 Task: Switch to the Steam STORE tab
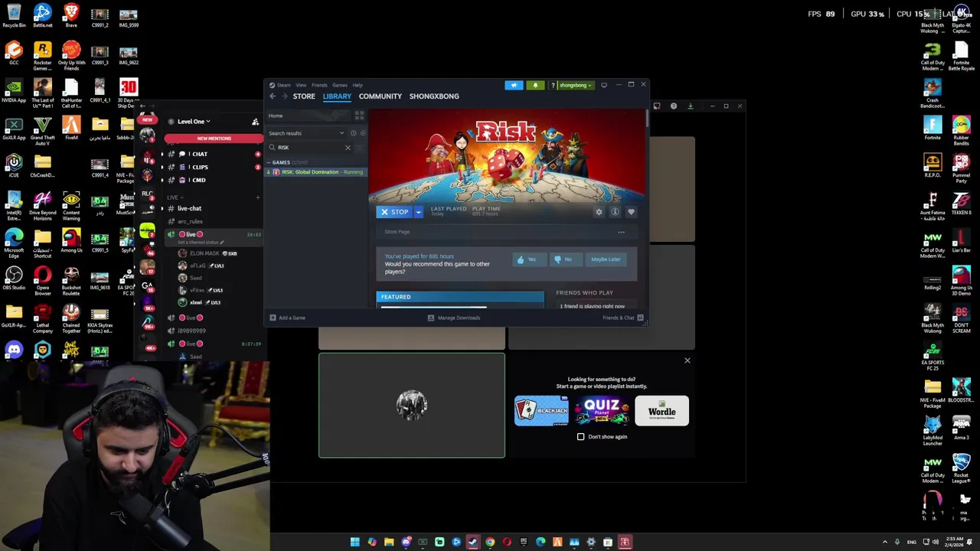pyautogui.click(x=304, y=96)
